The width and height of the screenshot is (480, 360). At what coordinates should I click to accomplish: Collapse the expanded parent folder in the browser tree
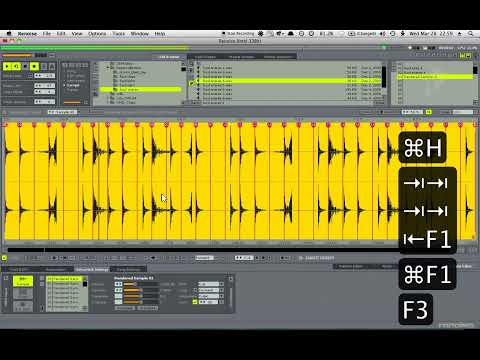click(x=108, y=68)
